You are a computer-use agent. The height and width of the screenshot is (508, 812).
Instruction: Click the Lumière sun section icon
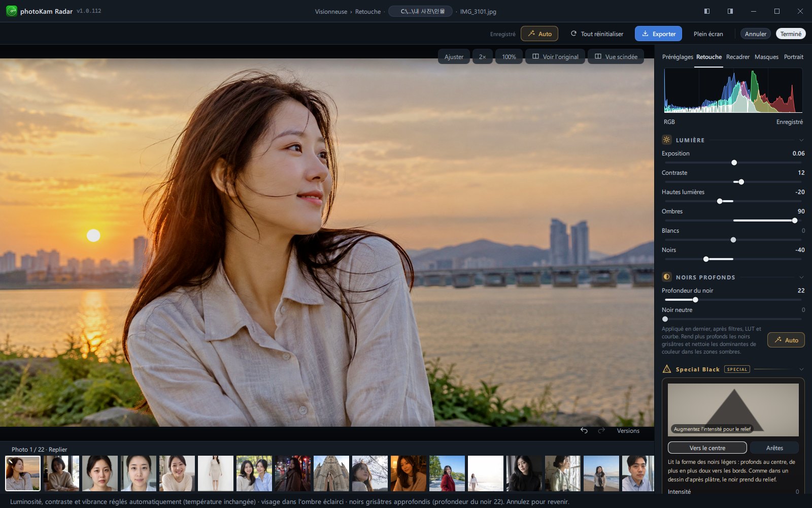point(667,140)
